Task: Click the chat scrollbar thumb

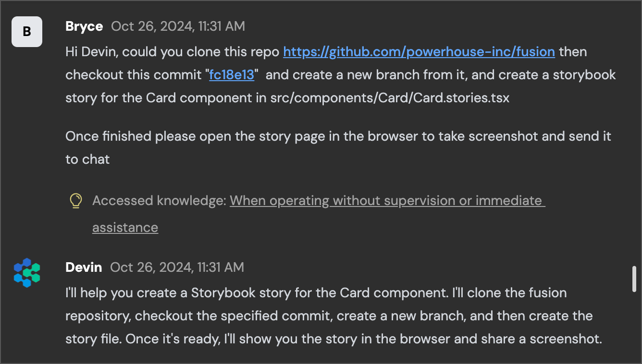Action: (635, 279)
